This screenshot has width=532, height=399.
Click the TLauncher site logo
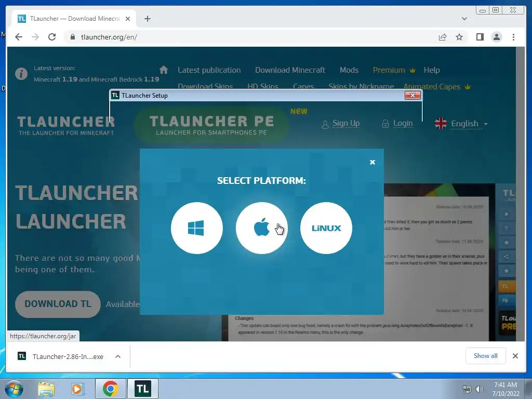[x=66, y=126]
